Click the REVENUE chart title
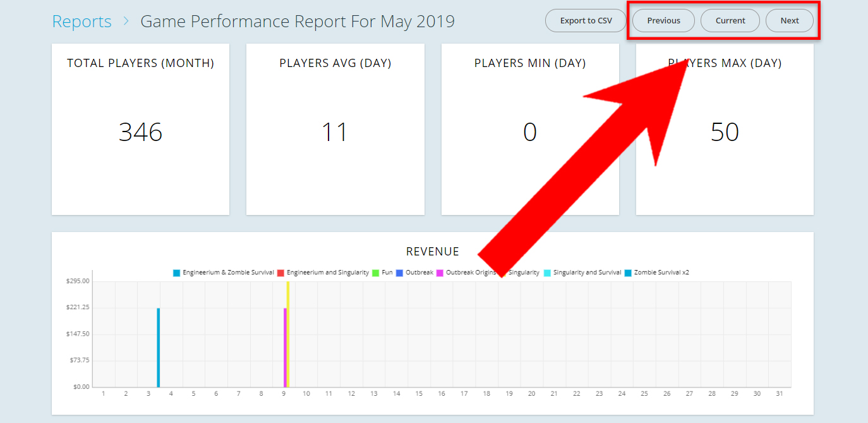The width and height of the screenshot is (868, 423). pyautogui.click(x=433, y=252)
